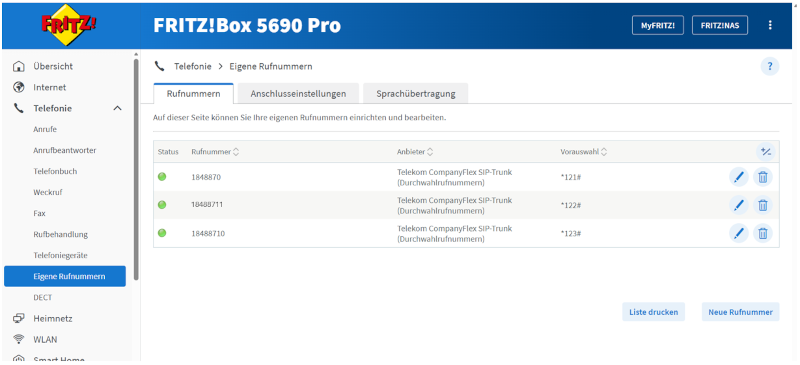Click the *123# preselection value
The image size is (800, 365).
pyautogui.click(x=570, y=233)
